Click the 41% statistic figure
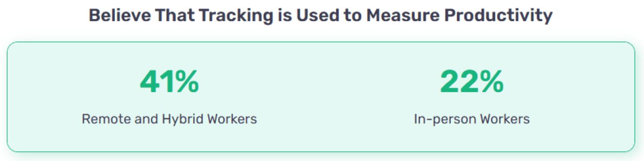The height and width of the screenshot is (161, 644). 169,82
